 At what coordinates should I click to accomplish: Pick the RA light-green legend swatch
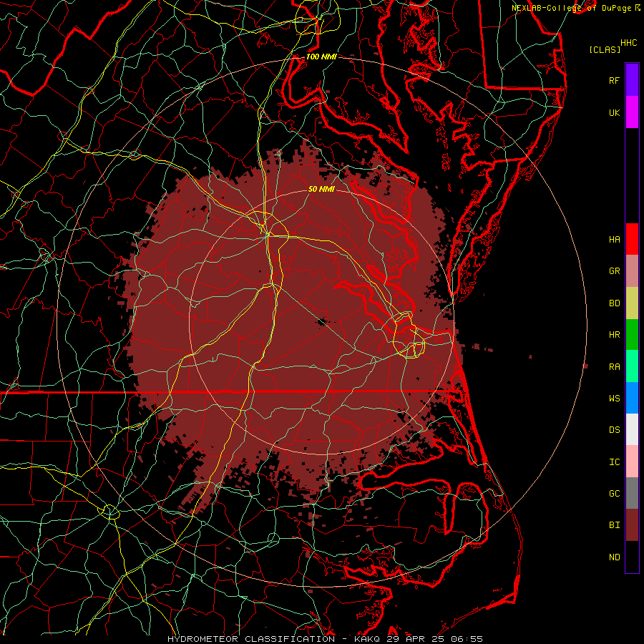[x=632, y=366]
